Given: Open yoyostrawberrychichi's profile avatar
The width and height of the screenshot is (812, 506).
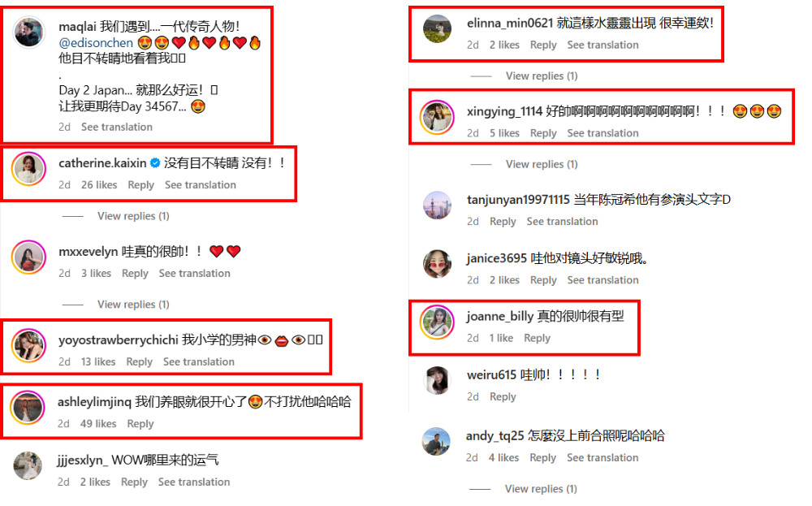Looking at the screenshot, I should [28, 345].
